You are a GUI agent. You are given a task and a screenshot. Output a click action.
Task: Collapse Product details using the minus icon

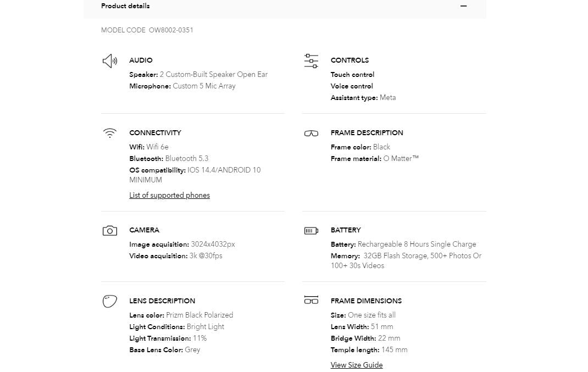(463, 6)
